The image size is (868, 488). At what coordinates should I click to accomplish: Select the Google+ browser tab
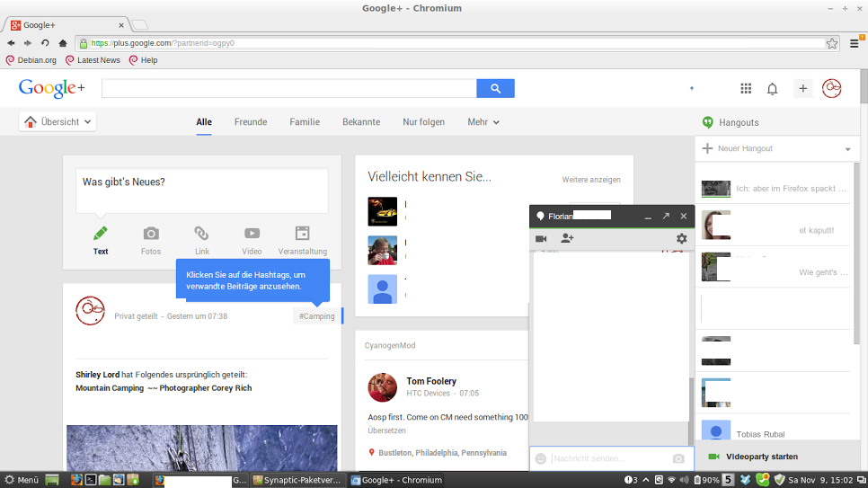point(66,25)
